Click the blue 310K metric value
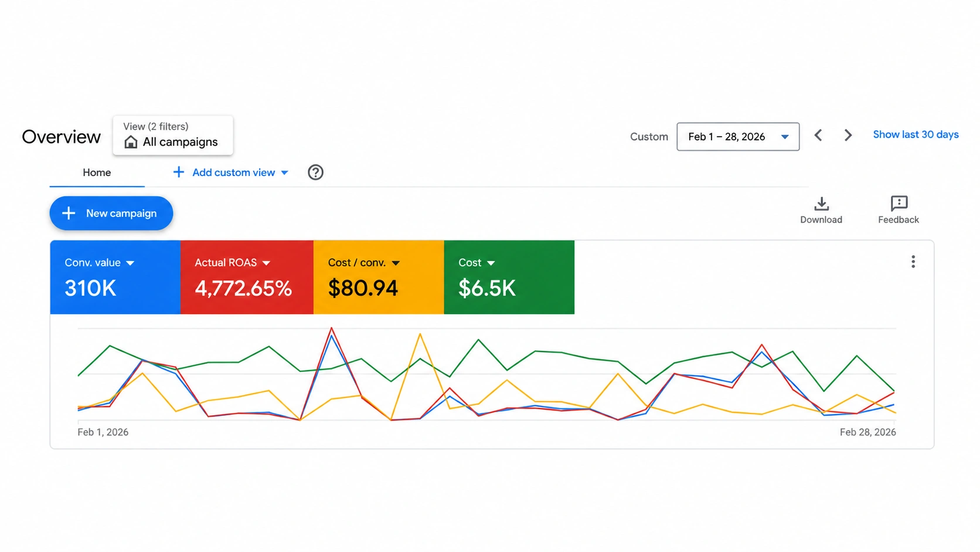The image size is (980, 552). tap(90, 288)
